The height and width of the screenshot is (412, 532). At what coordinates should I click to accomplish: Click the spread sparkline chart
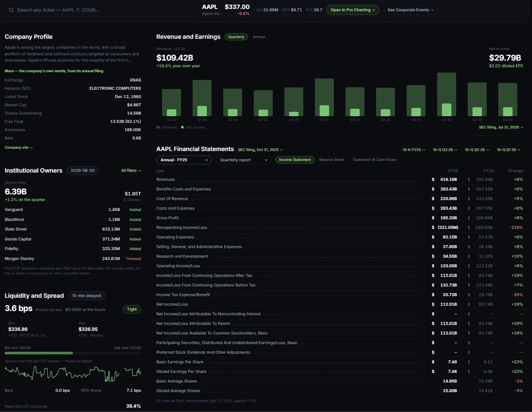(73, 374)
